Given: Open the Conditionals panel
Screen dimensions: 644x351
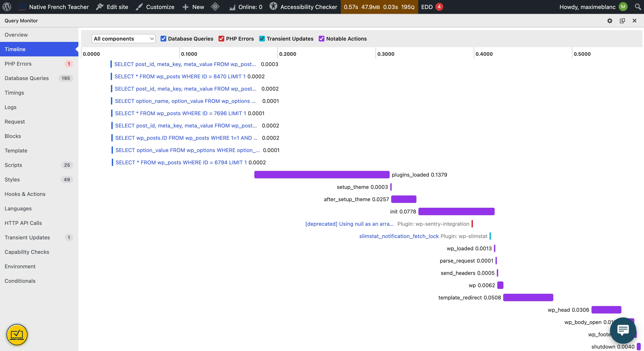Looking at the screenshot, I should (x=39, y=281).
